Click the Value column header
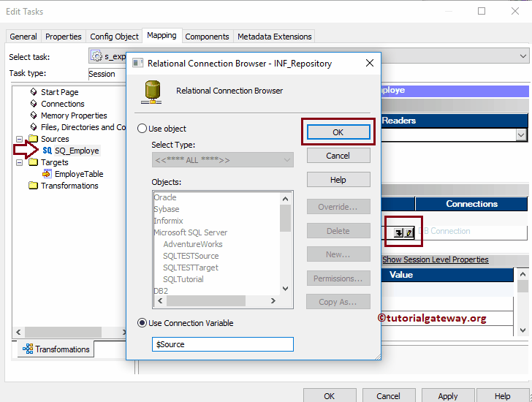This screenshot has height=402, width=532. click(401, 274)
